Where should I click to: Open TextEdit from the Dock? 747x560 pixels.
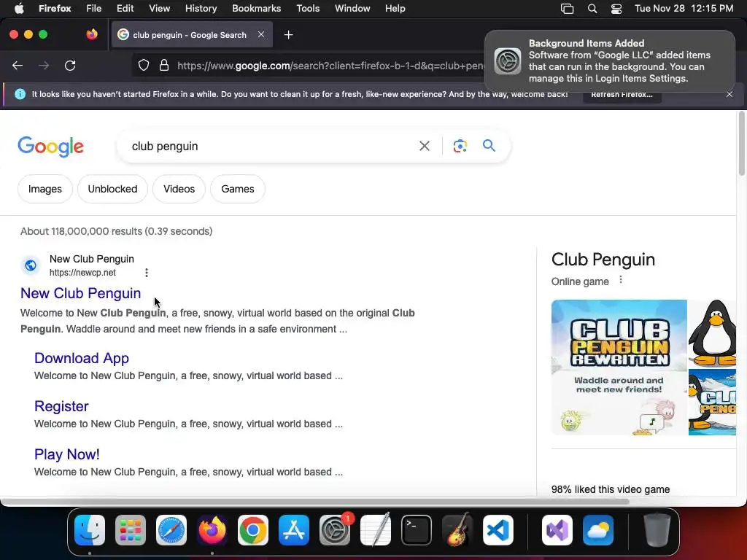[x=376, y=530]
